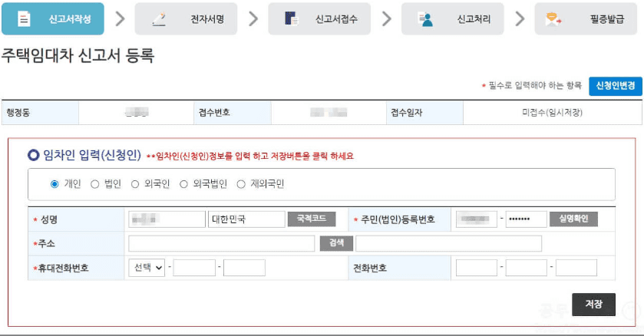Click the masked 주민등록번호 second field

(x=526, y=219)
